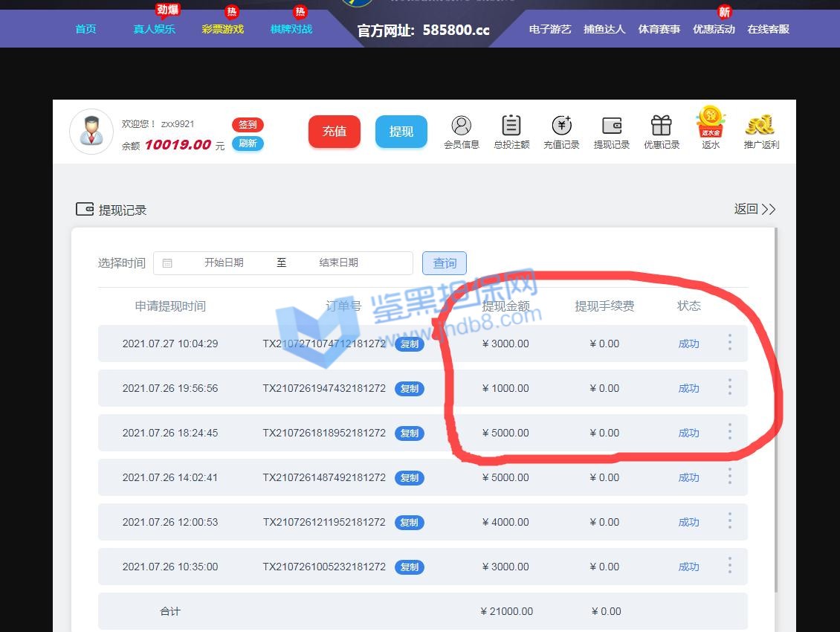This screenshot has width=840, height=632.
Task: Click the 查询 search button
Action: point(445,263)
